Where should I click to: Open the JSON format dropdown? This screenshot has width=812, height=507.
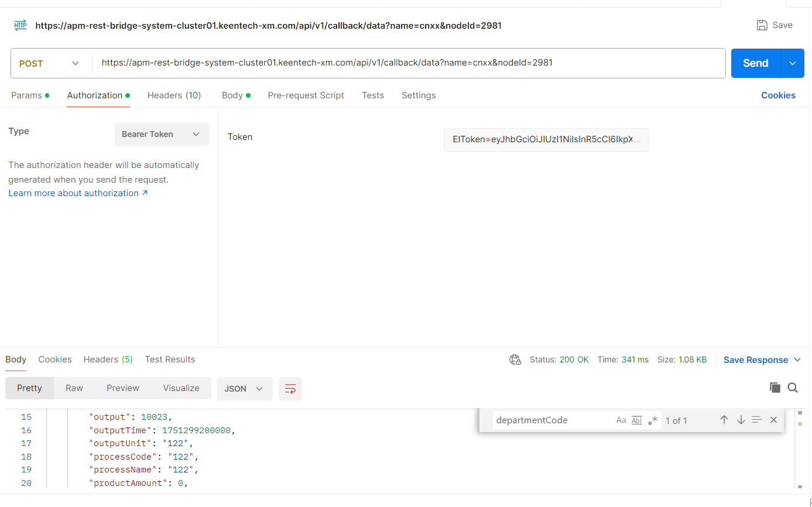pos(244,389)
